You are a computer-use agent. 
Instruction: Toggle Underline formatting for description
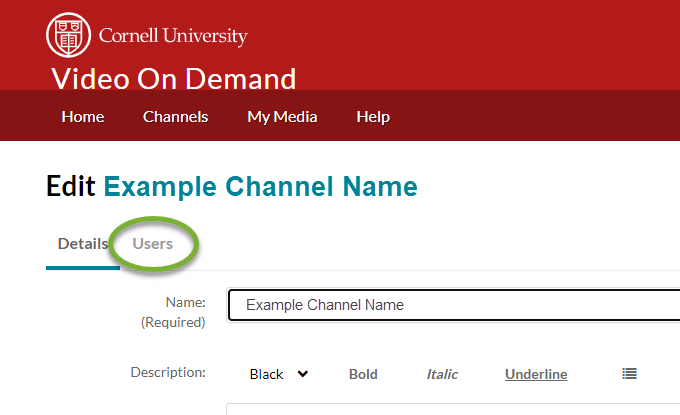[536, 374]
